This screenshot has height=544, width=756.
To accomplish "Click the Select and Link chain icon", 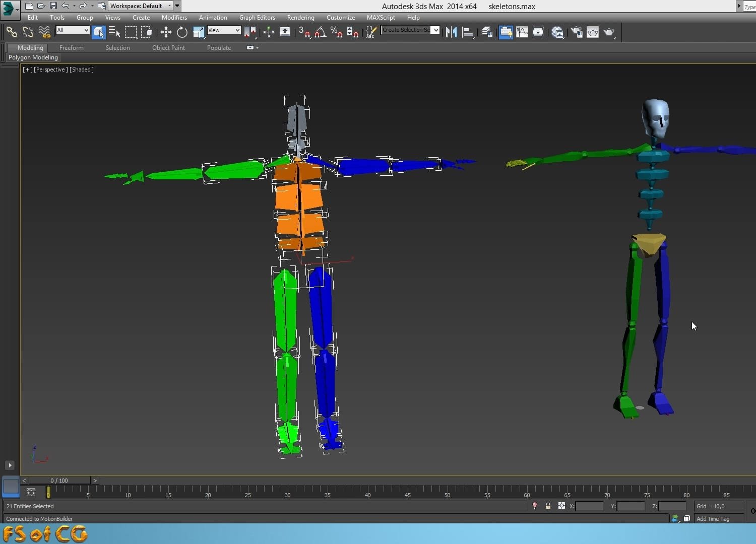I will point(11,32).
